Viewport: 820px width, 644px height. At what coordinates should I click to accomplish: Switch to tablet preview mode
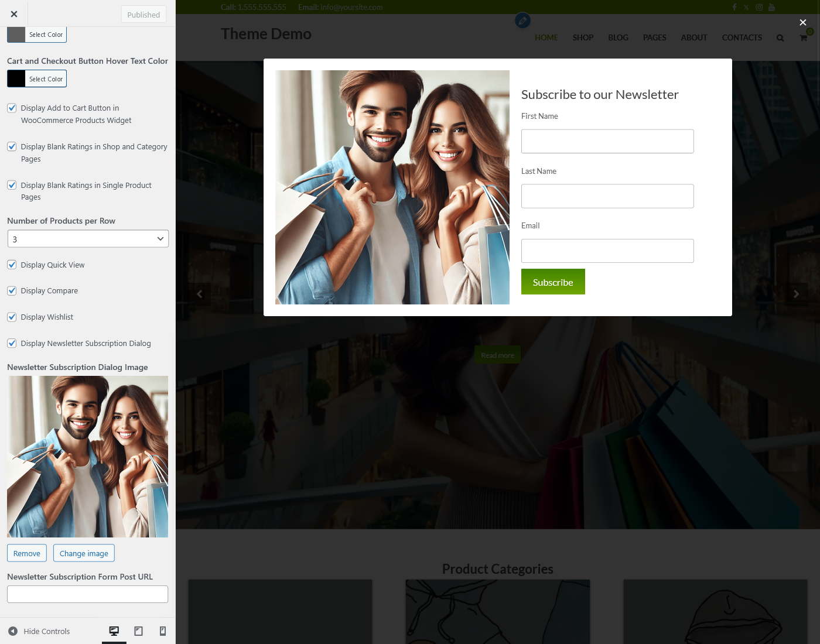[138, 631]
